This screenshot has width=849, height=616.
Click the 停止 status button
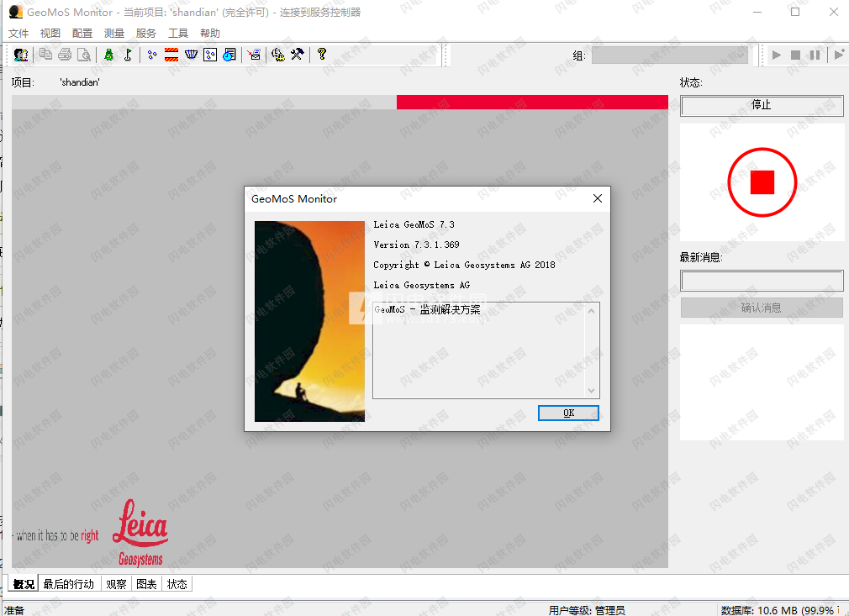pos(762,106)
